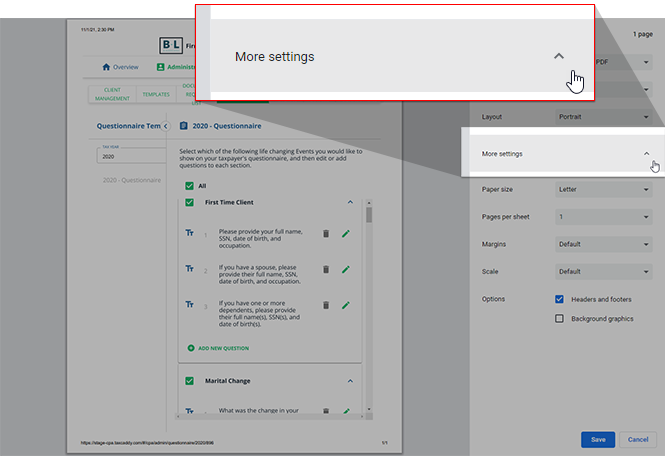
Task: Click the 'Questionnaire Tem' sidebar heading
Action: [129, 126]
